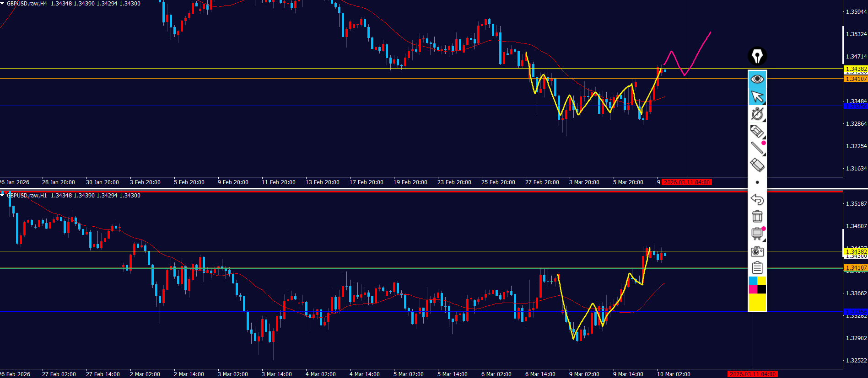Select the straight line tool
The height and width of the screenshot is (378, 868).
(x=757, y=148)
